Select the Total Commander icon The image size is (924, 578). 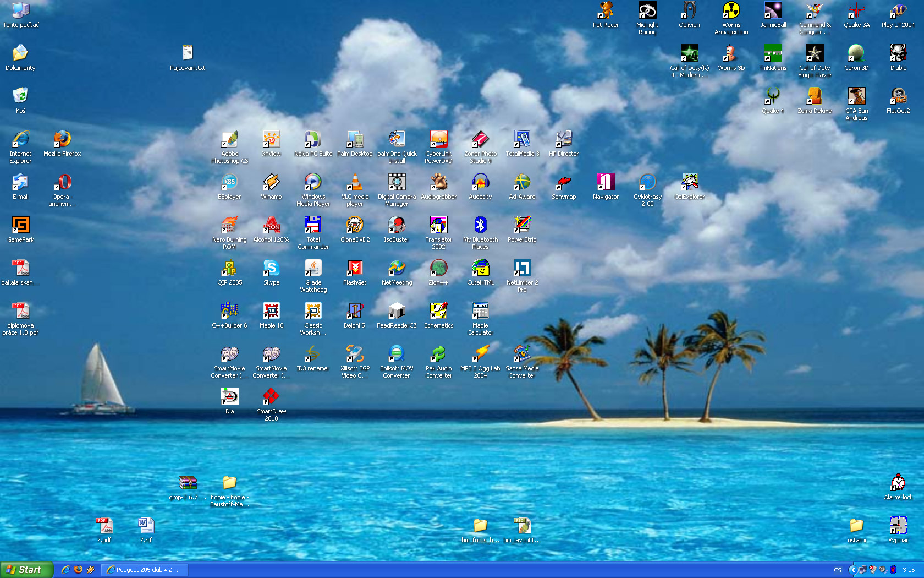coord(313,226)
